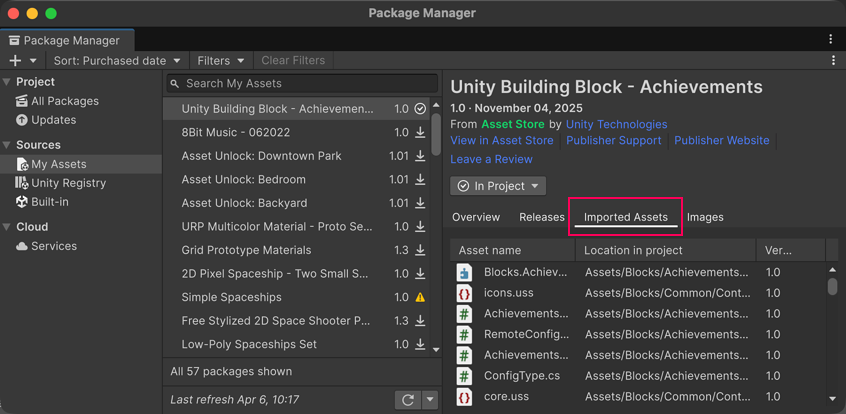Open the Sort: Purchased date dropdown
This screenshot has height=414, width=846.
click(118, 60)
